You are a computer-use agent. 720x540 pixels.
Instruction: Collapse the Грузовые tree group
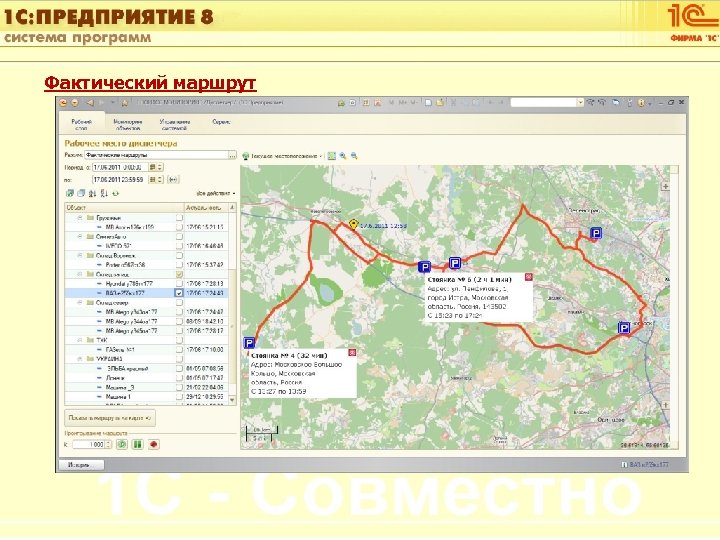pyautogui.click(x=80, y=218)
